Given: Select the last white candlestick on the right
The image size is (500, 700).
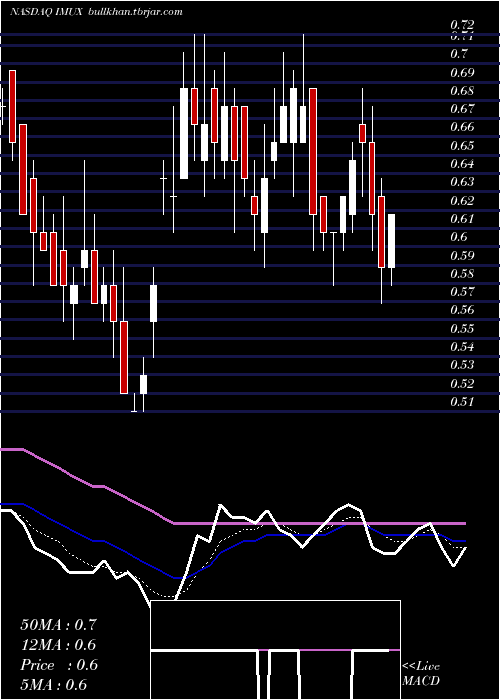Looking at the screenshot, I should click(x=392, y=241).
